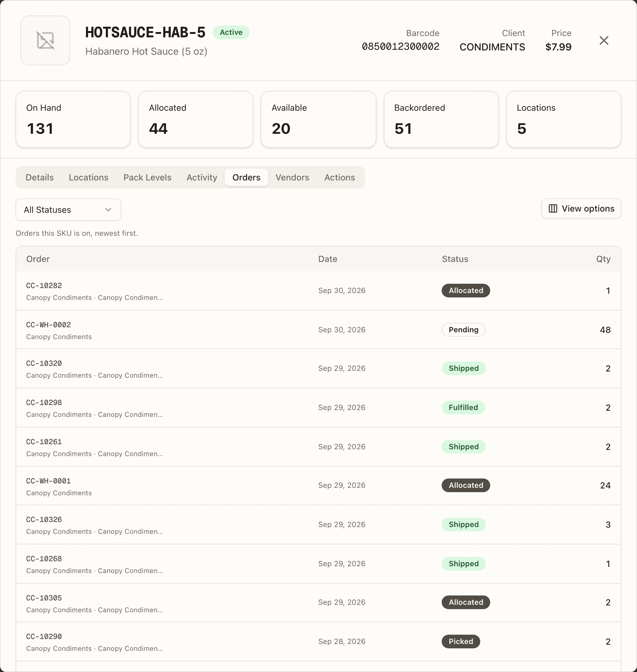
Task: Click the Shipped badge on CC-10320
Action: (x=463, y=368)
